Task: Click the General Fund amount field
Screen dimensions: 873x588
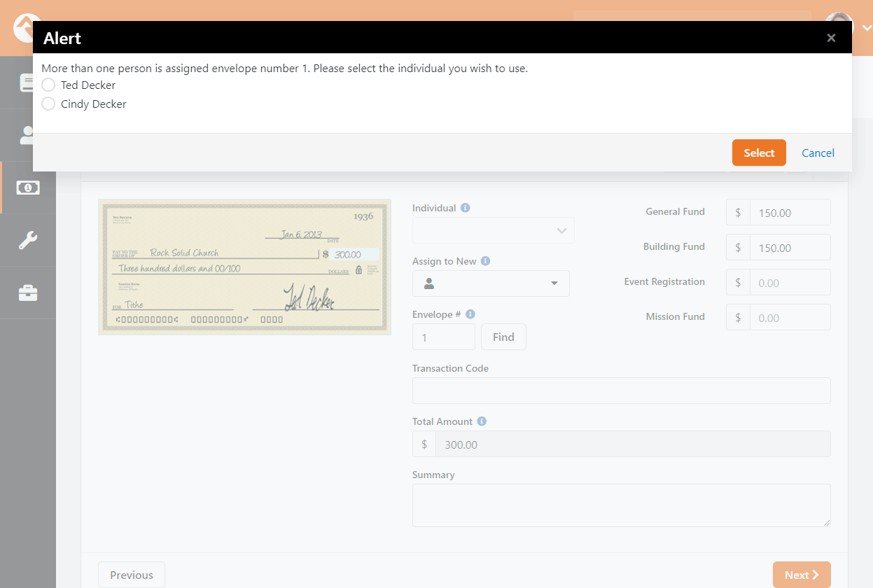Action: click(790, 212)
